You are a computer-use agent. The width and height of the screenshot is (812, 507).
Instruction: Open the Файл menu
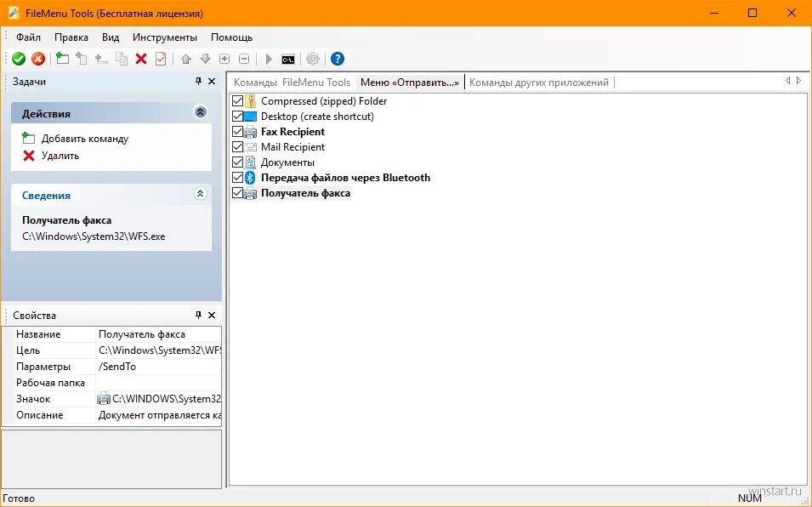[x=28, y=37]
